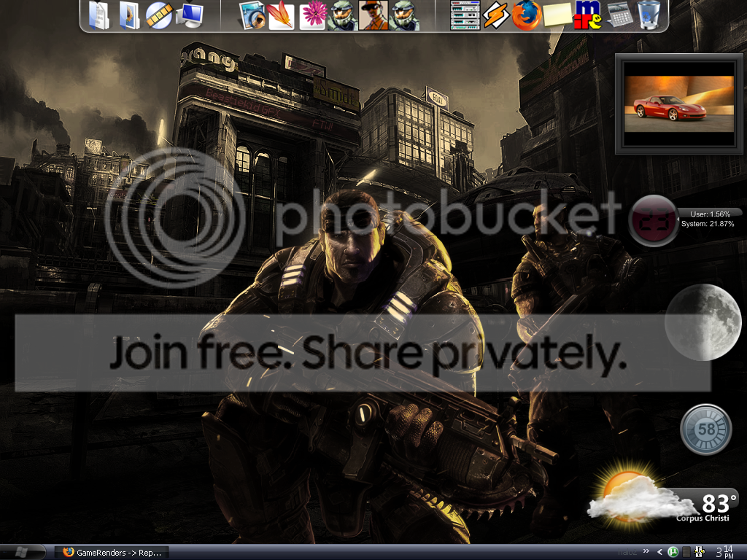Image resolution: width=747 pixels, height=560 pixels.
Task: Launch mIRC from the dock
Action: click(x=588, y=16)
